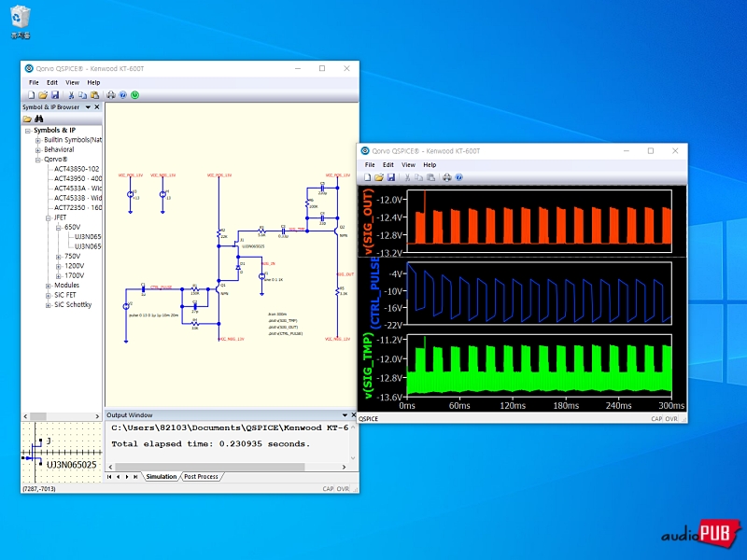Expand the SiC FET tree node
The width and height of the screenshot is (747, 560).
pos(49,296)
